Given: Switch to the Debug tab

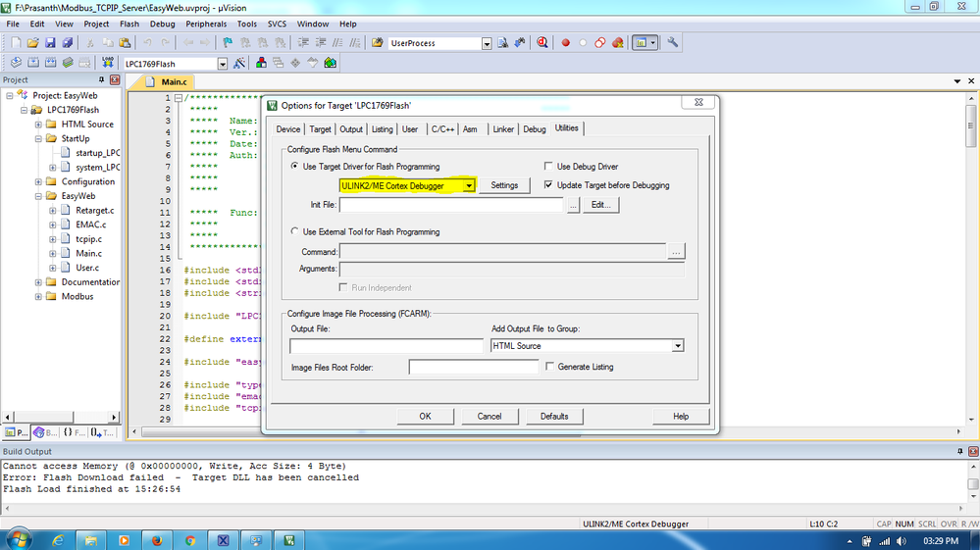Looking at the screenshot, I should [x=535, y=129].
